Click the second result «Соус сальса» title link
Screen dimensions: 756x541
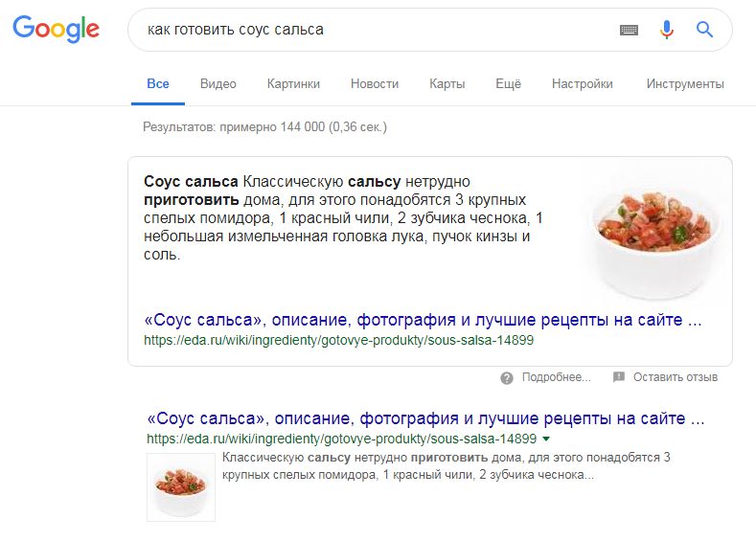click(425, 418)
